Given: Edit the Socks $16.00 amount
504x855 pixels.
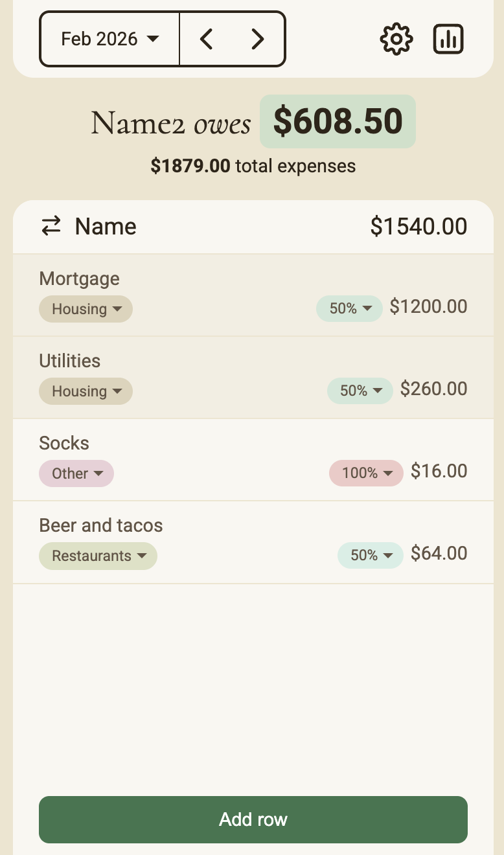Looking at the screenshot, I should (x=439, y=471).
